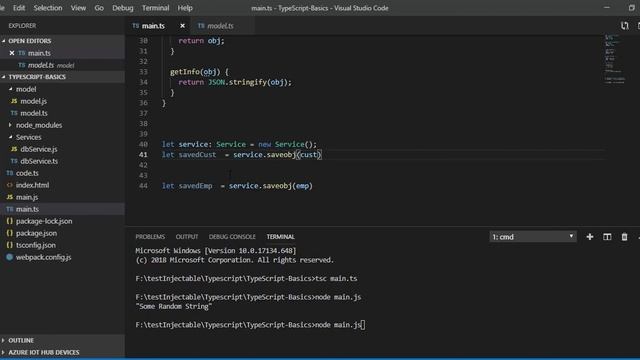The width and height of the screenshot is (640, 360).
Task: Switch to the Problems panel tab
Action: [150, 237]
